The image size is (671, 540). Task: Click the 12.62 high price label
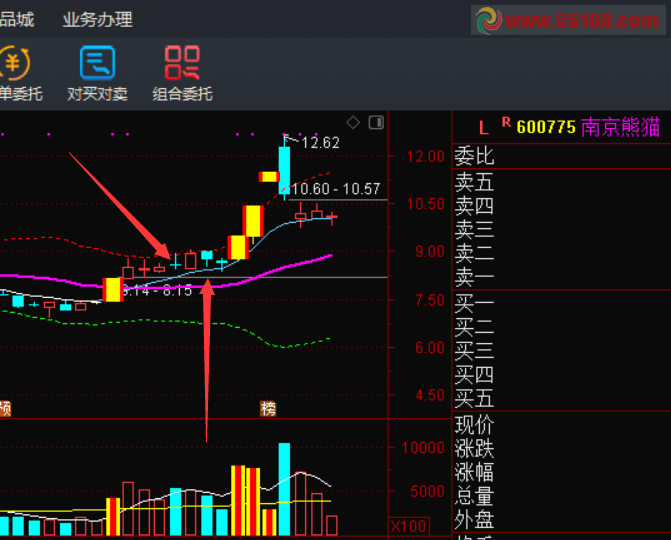pos(320,143)
